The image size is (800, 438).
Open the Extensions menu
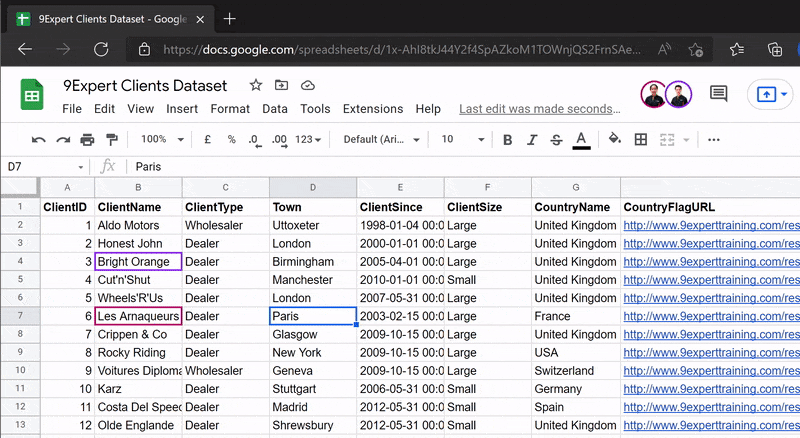pos(372,109)
